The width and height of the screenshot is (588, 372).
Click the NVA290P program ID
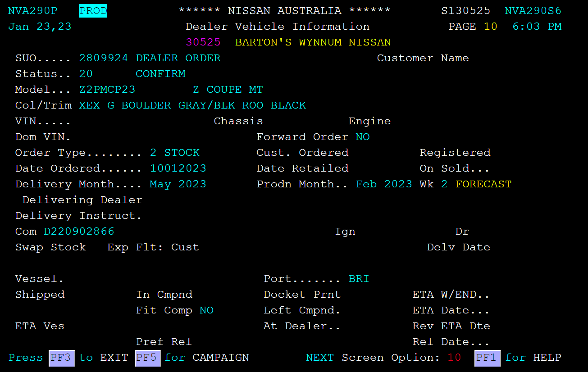(x=32, y=11)
